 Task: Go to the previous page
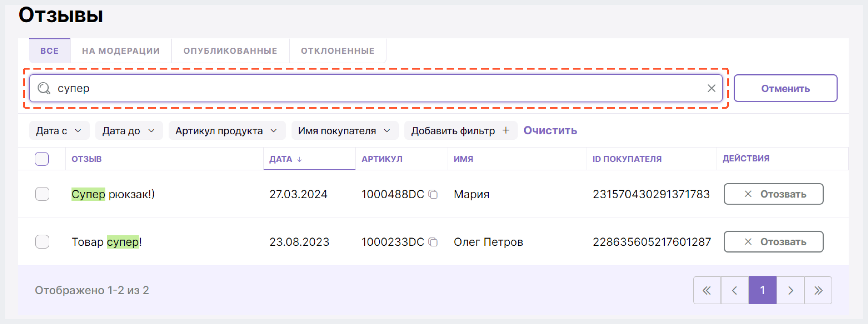pos(734,290)
